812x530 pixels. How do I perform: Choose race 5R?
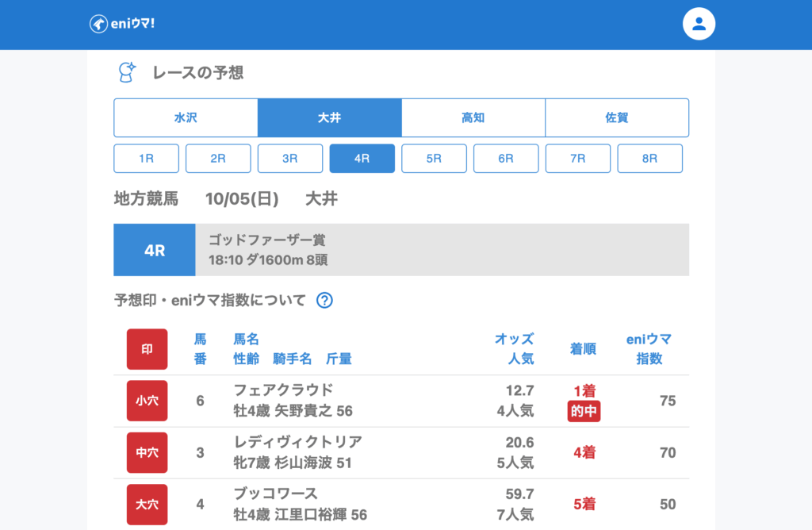coord(434,159)
